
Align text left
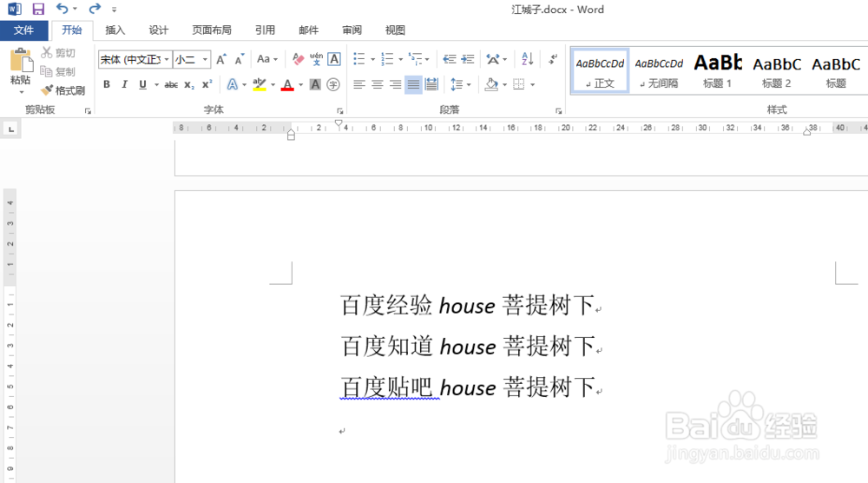click(x=359, y=85)
